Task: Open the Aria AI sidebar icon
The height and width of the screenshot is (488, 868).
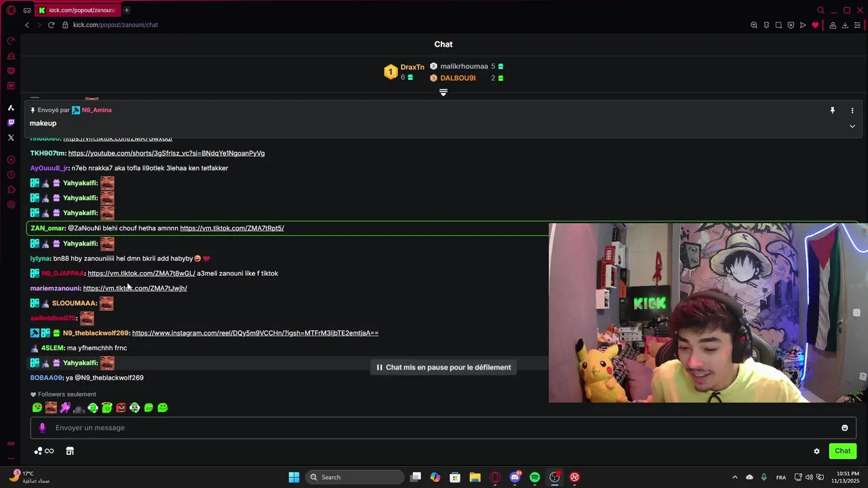Action: 11,108
